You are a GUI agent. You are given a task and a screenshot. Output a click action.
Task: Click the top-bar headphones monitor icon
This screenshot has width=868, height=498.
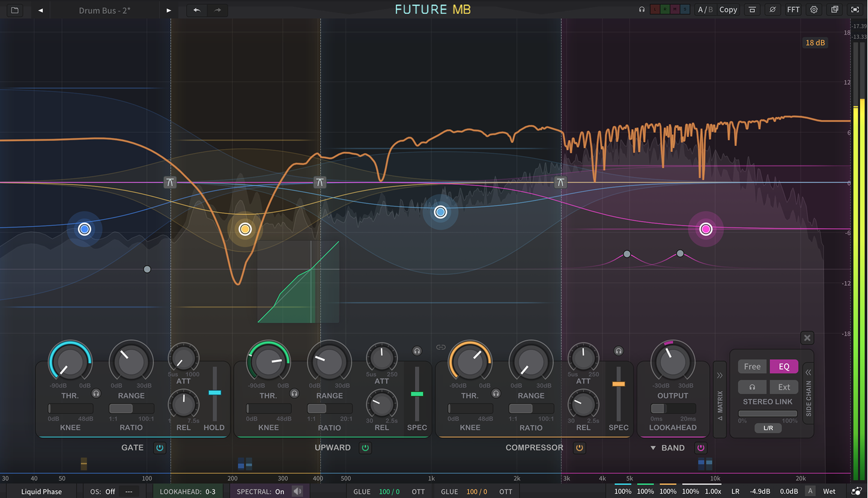642,10
